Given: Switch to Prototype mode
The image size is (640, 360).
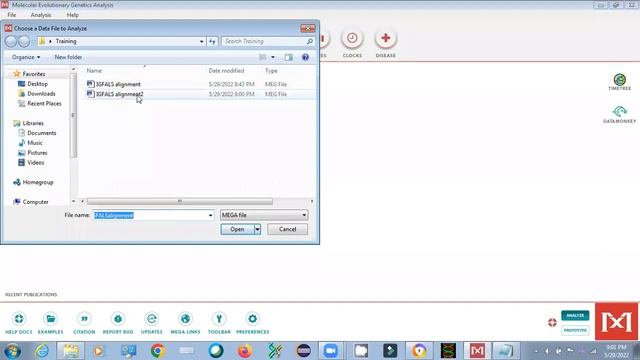Looking at the screenshot, I should [575, 330].
